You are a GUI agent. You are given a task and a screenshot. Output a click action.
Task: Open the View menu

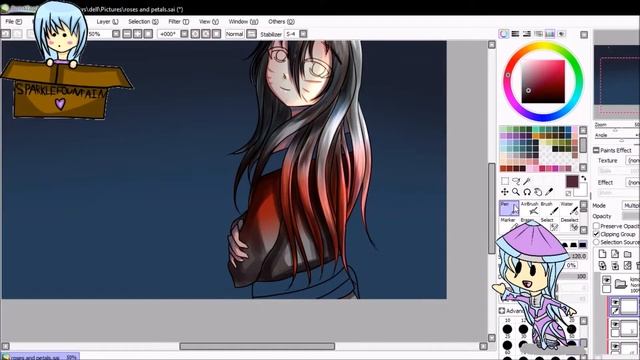pos(209,22)
